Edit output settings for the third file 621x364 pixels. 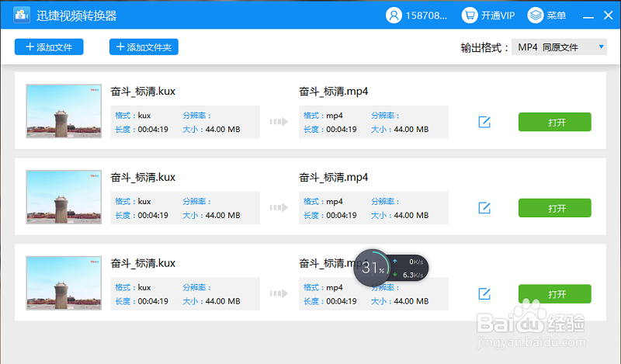tap(484, 294)
